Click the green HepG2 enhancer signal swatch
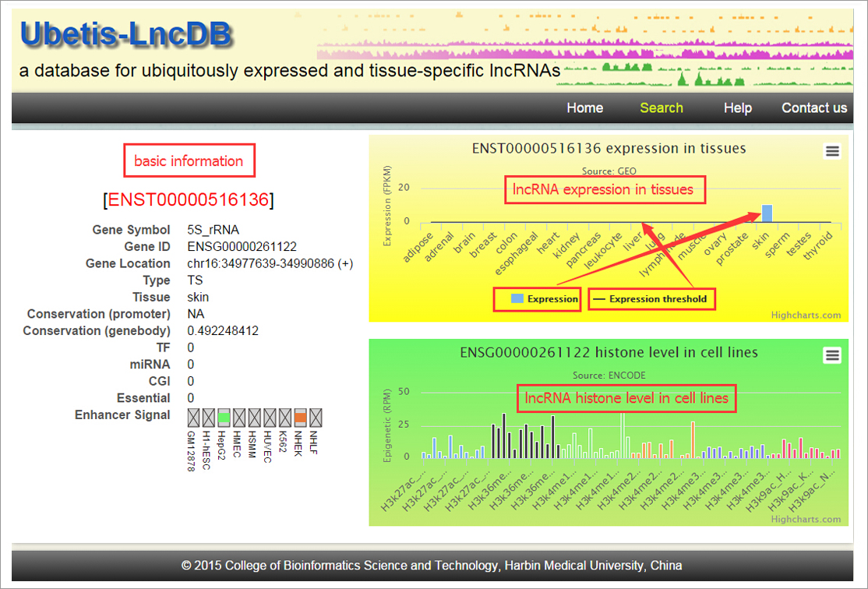This screenshot has width=868, height=589. point(224,418)
